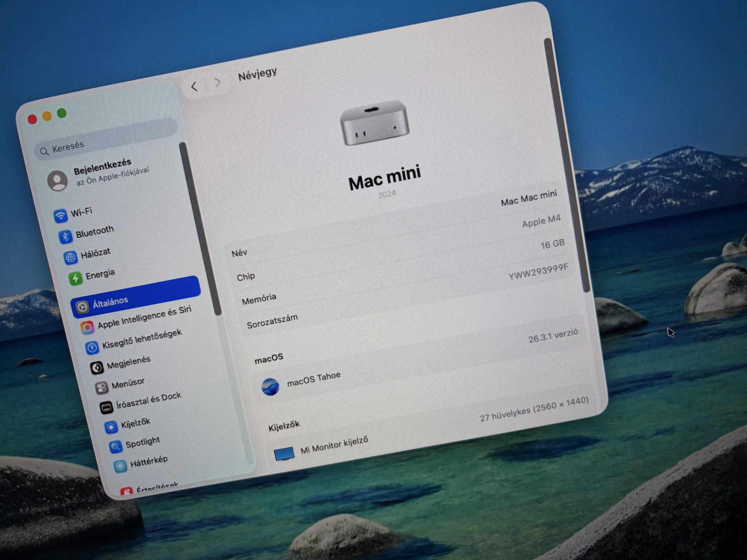Viewport: 747px width, 560px height.
Task: Click the 26.3.1 verzió text
Action: (x=553, y=336)
